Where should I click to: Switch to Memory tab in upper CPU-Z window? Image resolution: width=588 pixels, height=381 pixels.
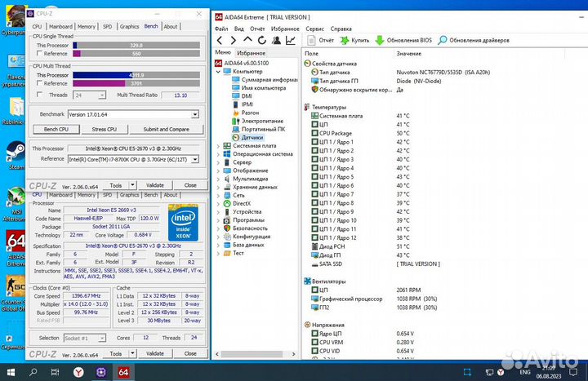(x=87, y=27)
